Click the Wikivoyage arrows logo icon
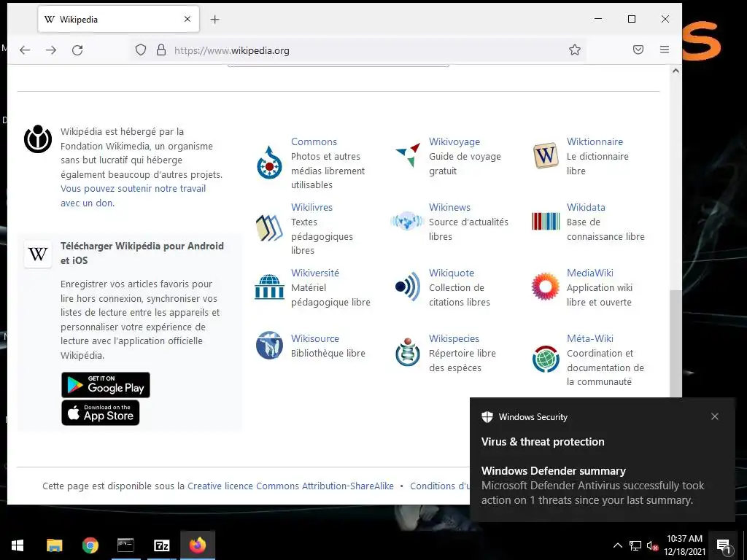This screenshot has height=560, width=747. 408,155
